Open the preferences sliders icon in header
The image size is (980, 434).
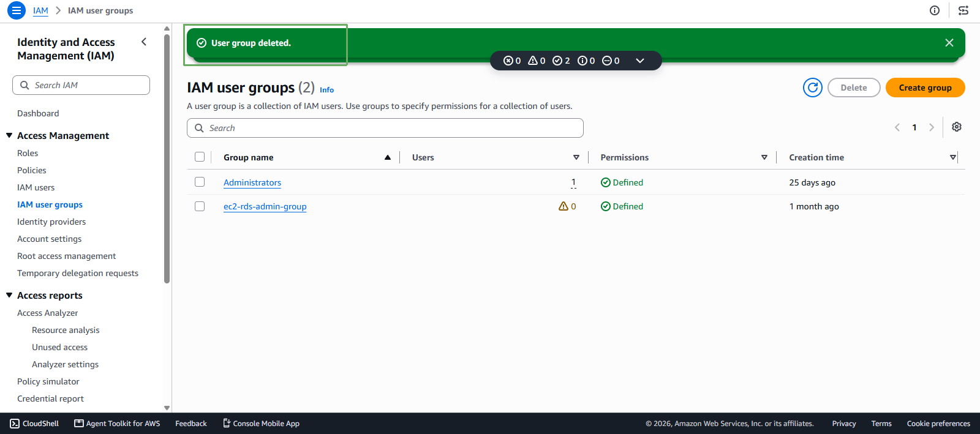tap(963, 10)
